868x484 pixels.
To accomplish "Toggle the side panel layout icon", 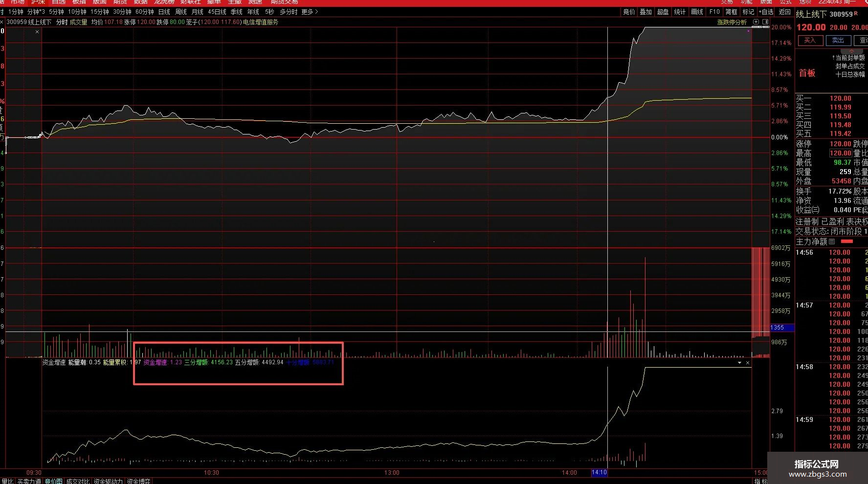I will point(765,22).
